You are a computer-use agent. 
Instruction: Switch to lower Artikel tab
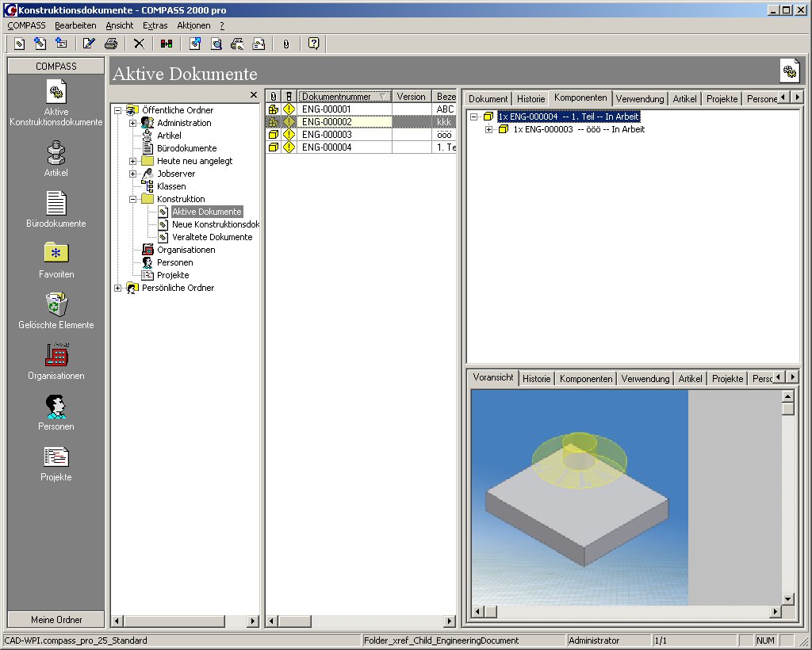point(691,379)
